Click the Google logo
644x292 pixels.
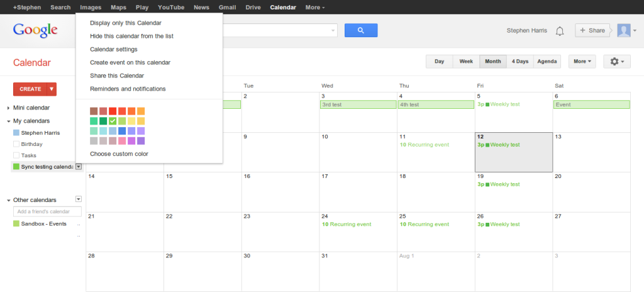point(35,30)
